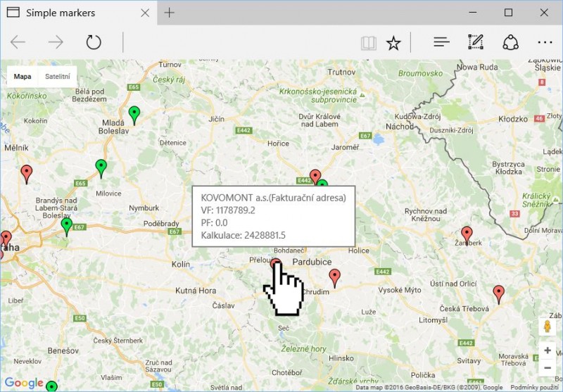
Task: Click the Google logo on map
Action: [24, 383]
